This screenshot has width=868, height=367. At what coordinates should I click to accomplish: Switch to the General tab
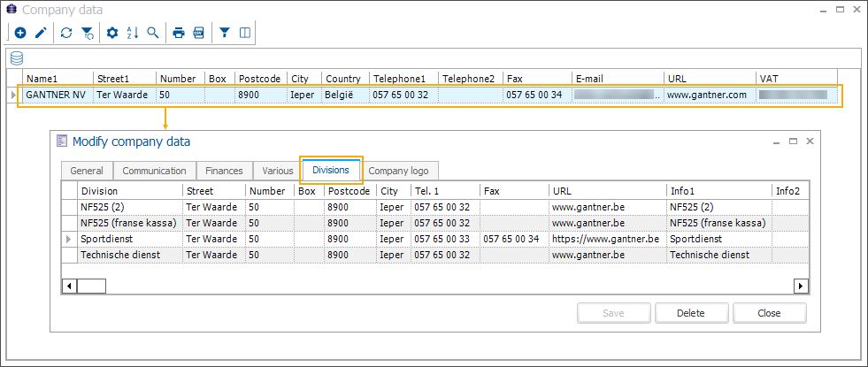87,171
